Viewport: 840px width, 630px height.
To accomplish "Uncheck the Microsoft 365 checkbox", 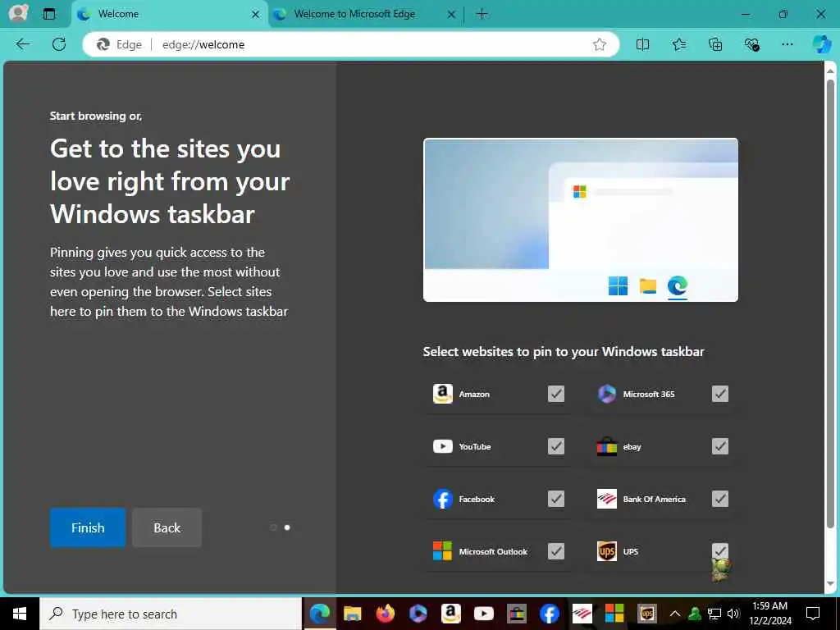I will click(720, 394).
